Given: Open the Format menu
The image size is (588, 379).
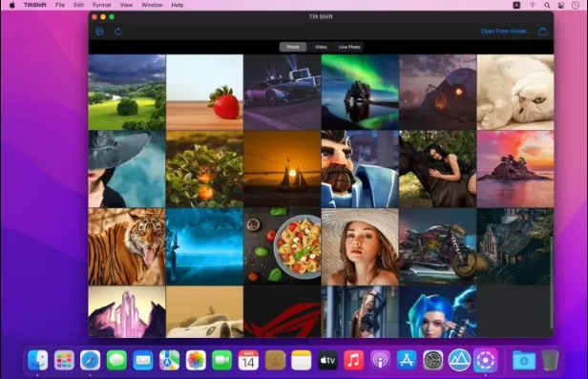Looking at the screenshot, I should 101,5.
